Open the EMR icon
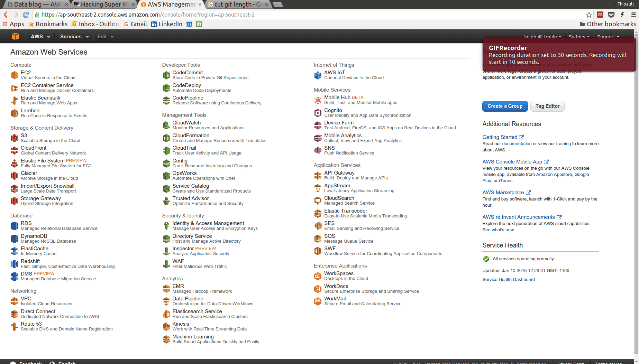Image resolution: width=639 pixels, height=364 pixels. tap(166, 289)
